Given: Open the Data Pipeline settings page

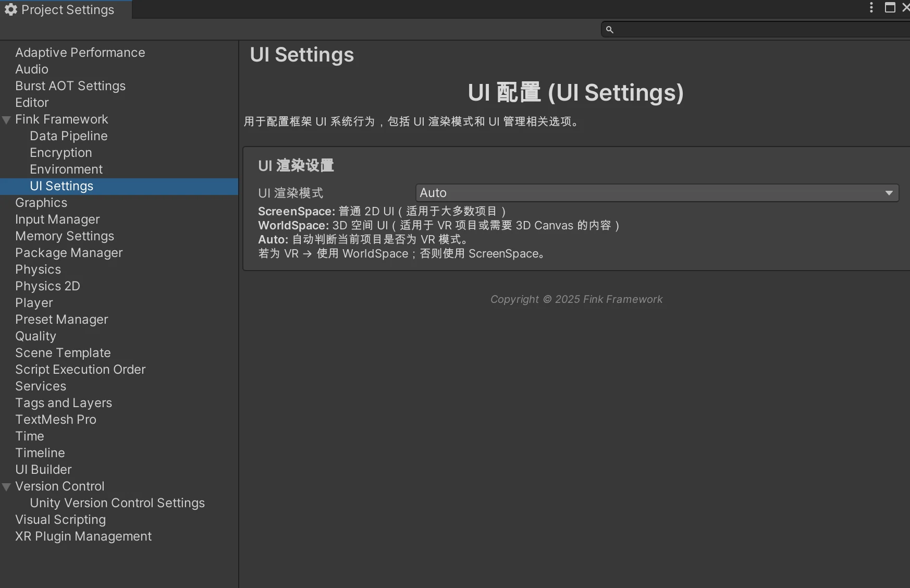Looking at the screenshot, I should [x=69, y=136].
